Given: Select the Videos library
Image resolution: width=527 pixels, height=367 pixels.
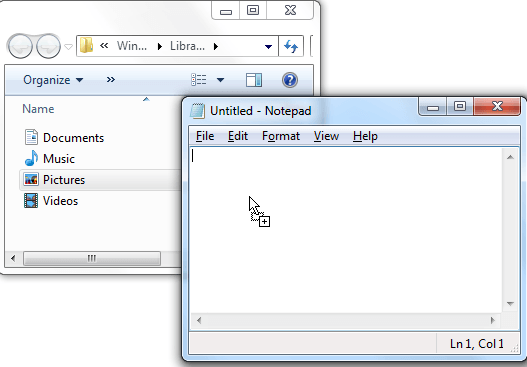Looking at the screenshot, I should 60,201.
